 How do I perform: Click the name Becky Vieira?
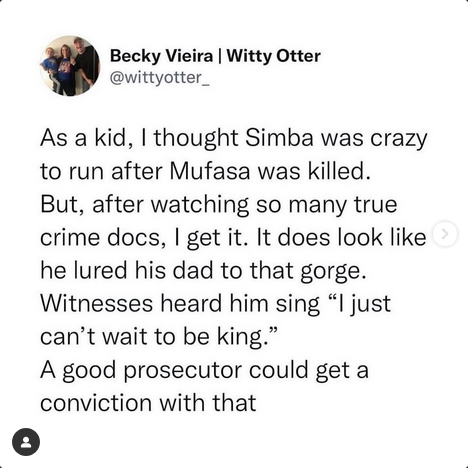pyautogui.click(x=161, y=56)
